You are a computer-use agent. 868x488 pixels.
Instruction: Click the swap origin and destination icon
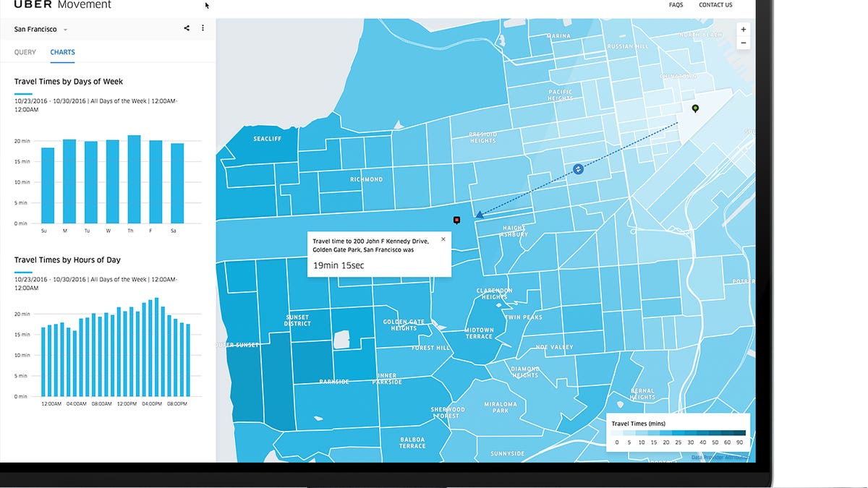point(578,169)
